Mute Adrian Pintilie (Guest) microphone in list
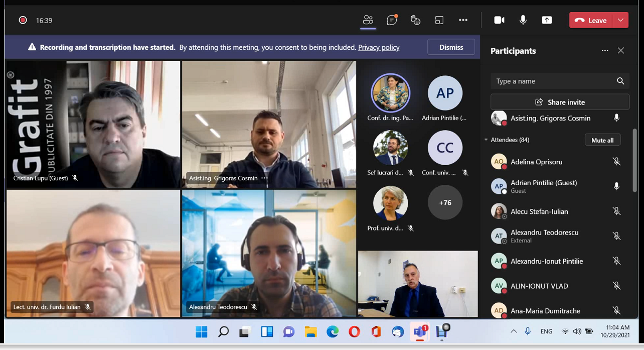This screenshot has width=644, height=350. point(616,186)
